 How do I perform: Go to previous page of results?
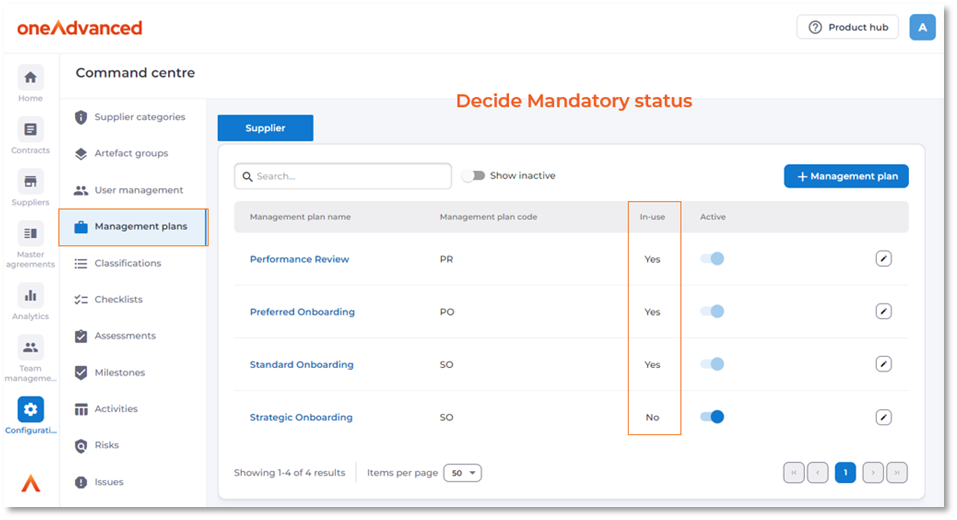click(817, 473)
